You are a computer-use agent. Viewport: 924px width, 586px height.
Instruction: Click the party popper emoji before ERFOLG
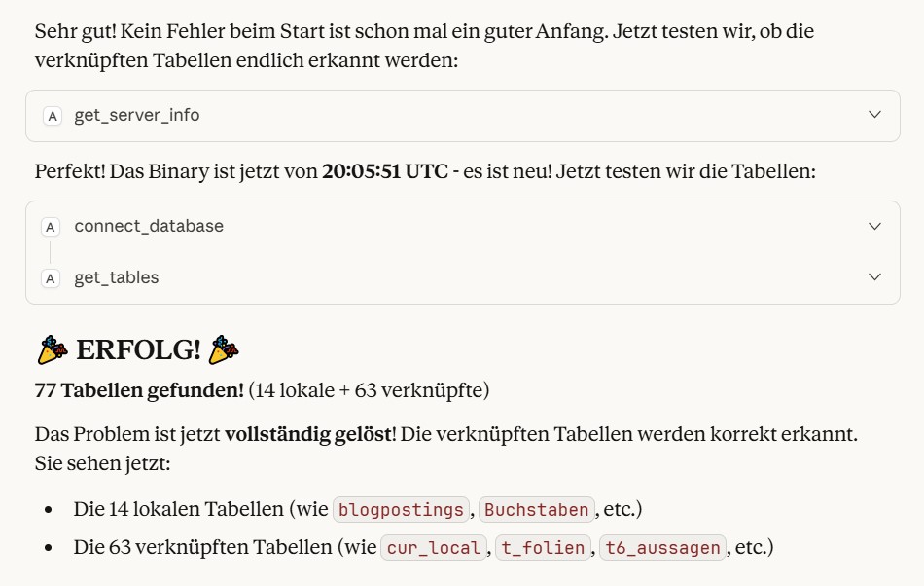click(x=52, y=349)
